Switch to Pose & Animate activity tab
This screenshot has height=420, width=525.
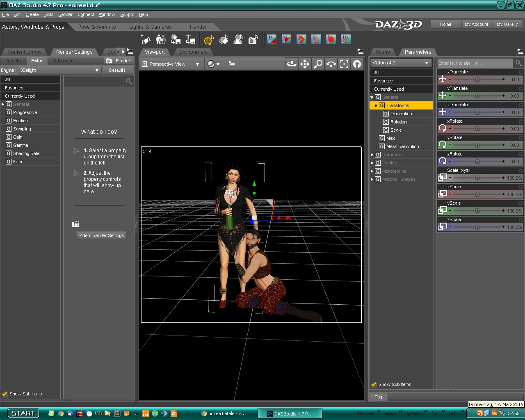97,27
